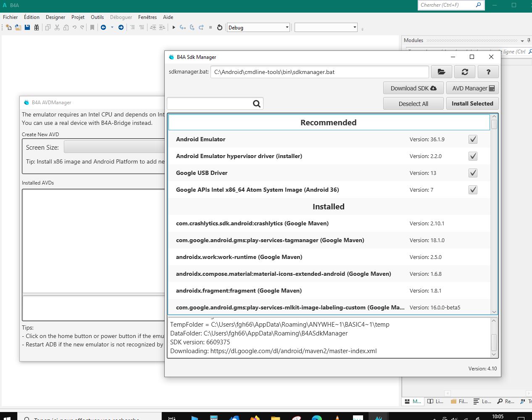
Task: Open the Fichier menu
Action: click(x=11, y=17)
